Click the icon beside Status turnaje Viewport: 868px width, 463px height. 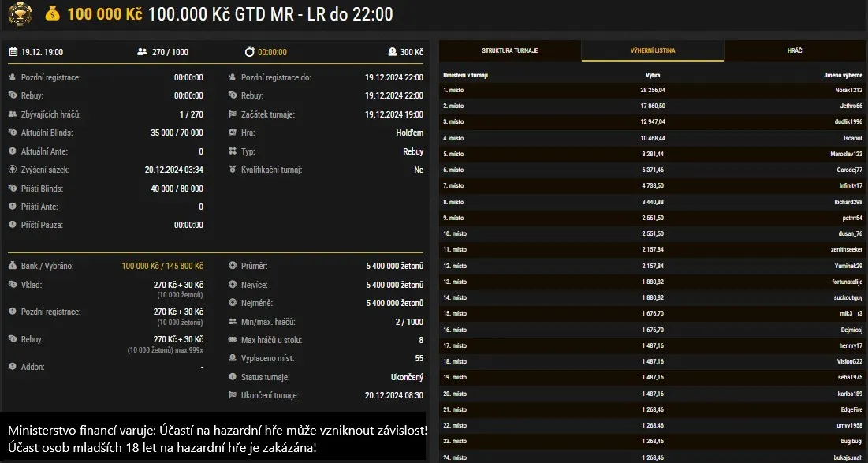[x=231, y=376]
